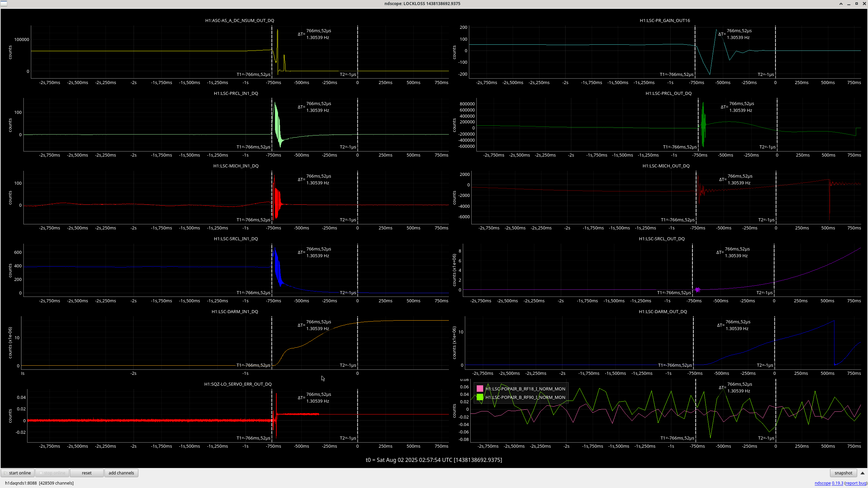Click the H1:LSC-DARM_IN1_DQ plot title

(235, 311)
